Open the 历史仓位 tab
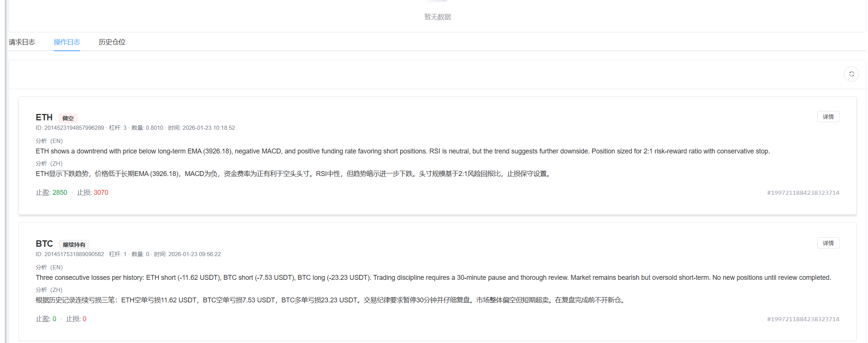The height and width of the screenshot is (343, 868). click(x=112, y=42)
